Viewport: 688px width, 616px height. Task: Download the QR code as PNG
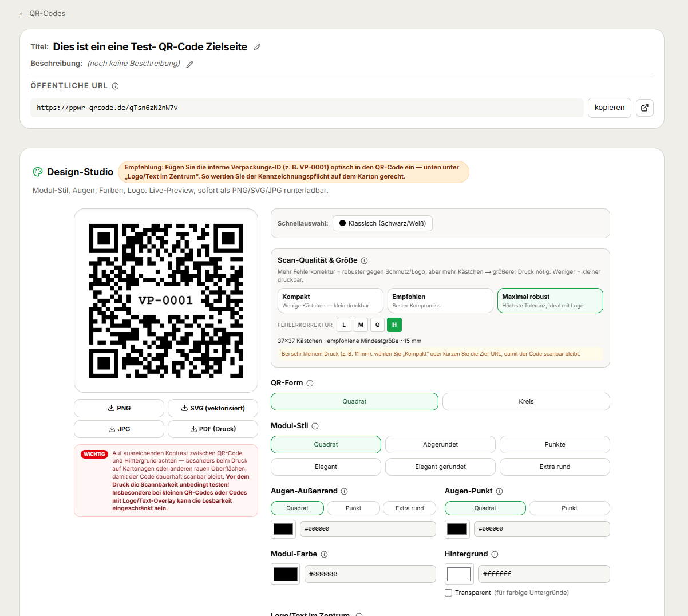pos(119,408)
